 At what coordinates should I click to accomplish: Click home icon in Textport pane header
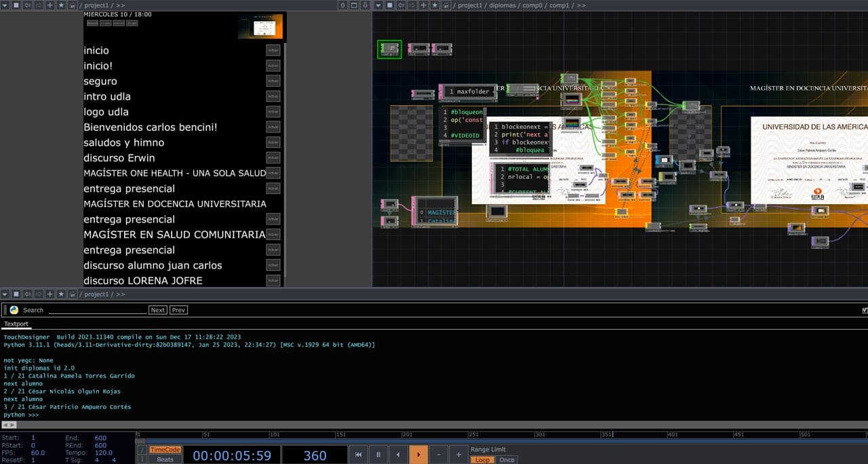tap(73, 294)
